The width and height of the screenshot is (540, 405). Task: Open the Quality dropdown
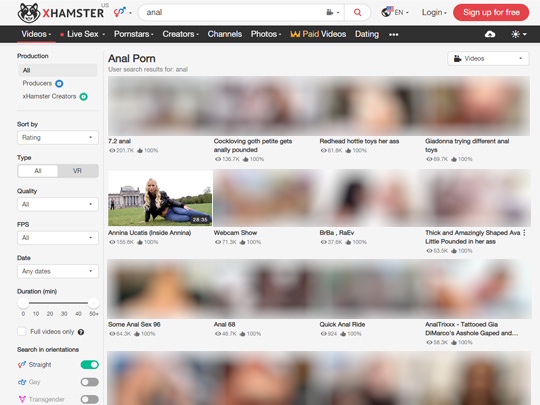click(58, 204)
